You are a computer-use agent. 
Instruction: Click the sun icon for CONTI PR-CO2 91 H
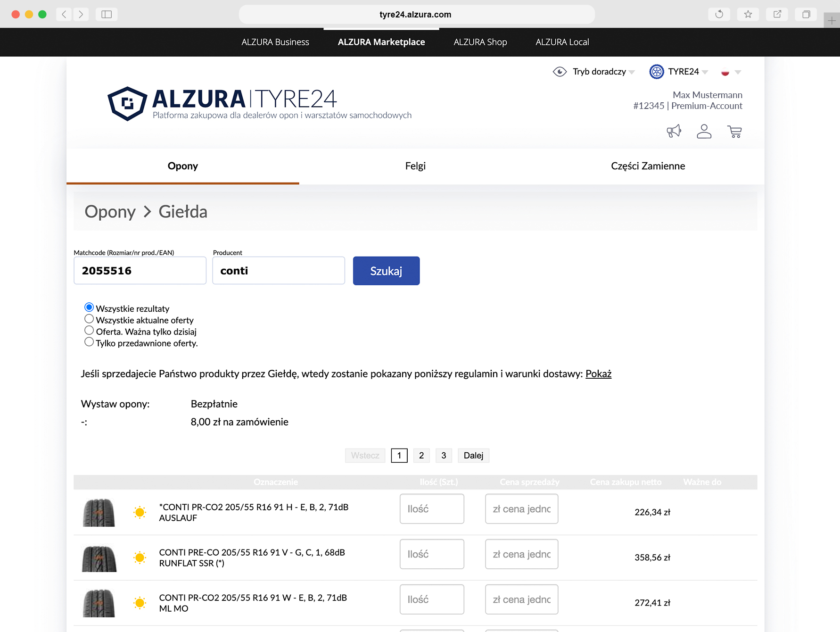coord(140,512)
